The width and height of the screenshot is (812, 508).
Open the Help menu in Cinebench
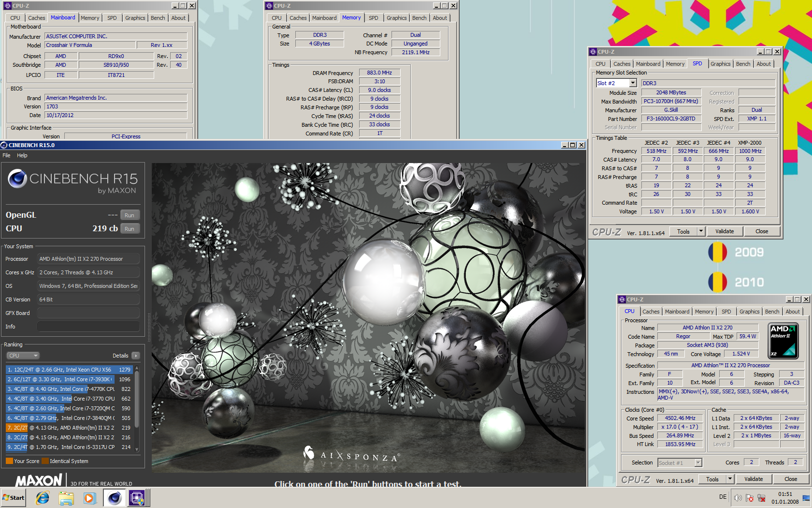[22, 155]
